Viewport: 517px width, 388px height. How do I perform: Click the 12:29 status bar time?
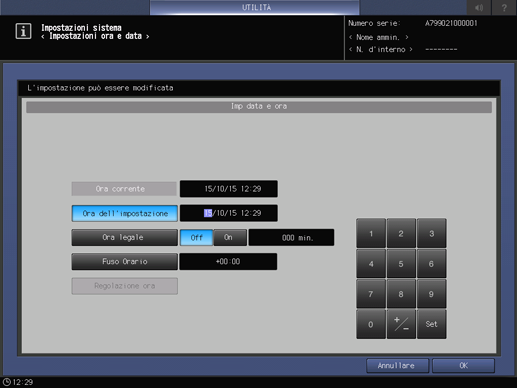tap(23, 382)
